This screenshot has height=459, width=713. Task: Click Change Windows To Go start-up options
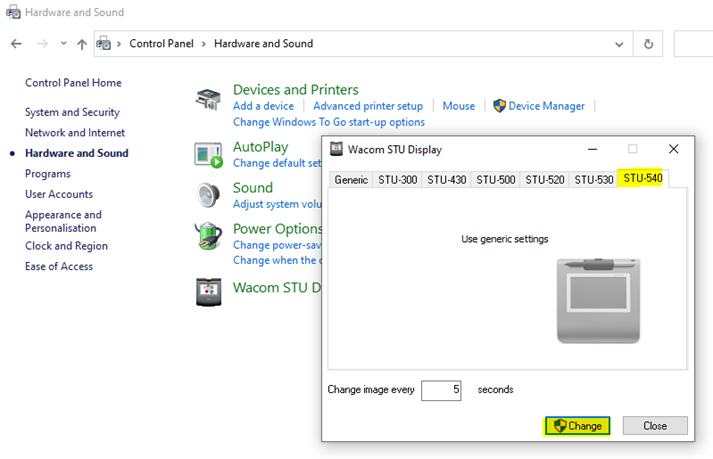click(x=329, y=122)
